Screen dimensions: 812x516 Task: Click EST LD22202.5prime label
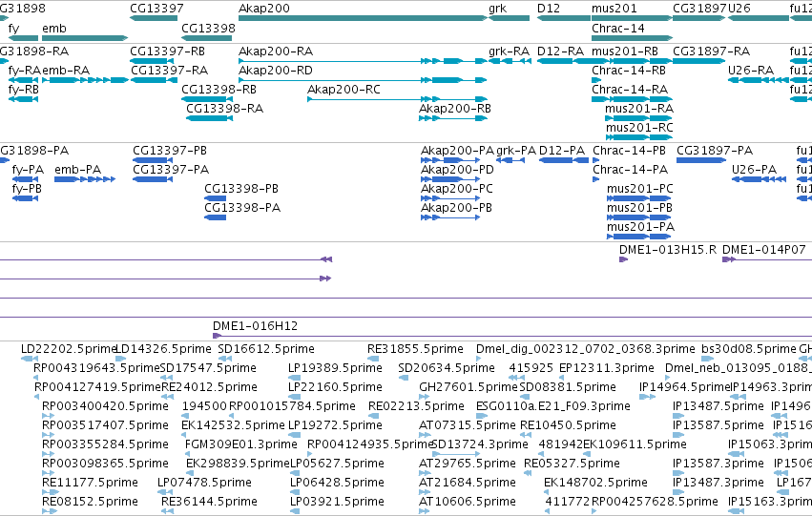coord(68,349)
